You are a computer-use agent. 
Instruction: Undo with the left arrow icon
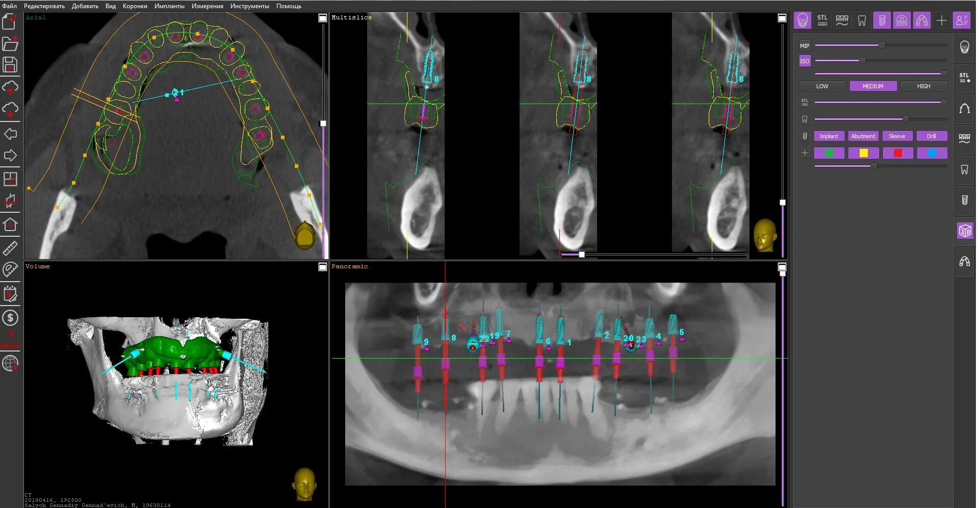(10, 134)
